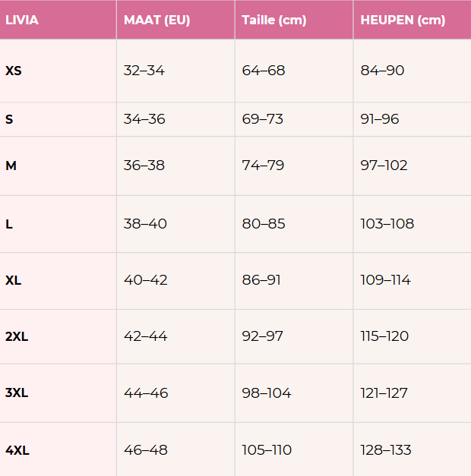Click waist measurement 74–79
The height and width of the screenshot is (476, 471).
[263, 165]
